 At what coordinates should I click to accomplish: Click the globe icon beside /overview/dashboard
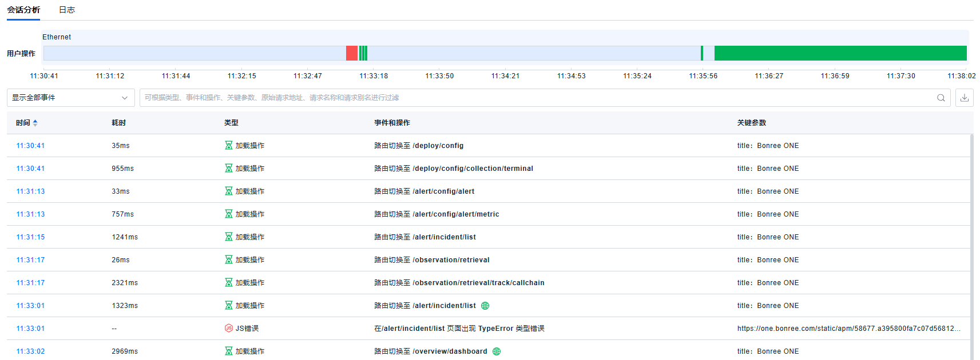coord(497,351)
